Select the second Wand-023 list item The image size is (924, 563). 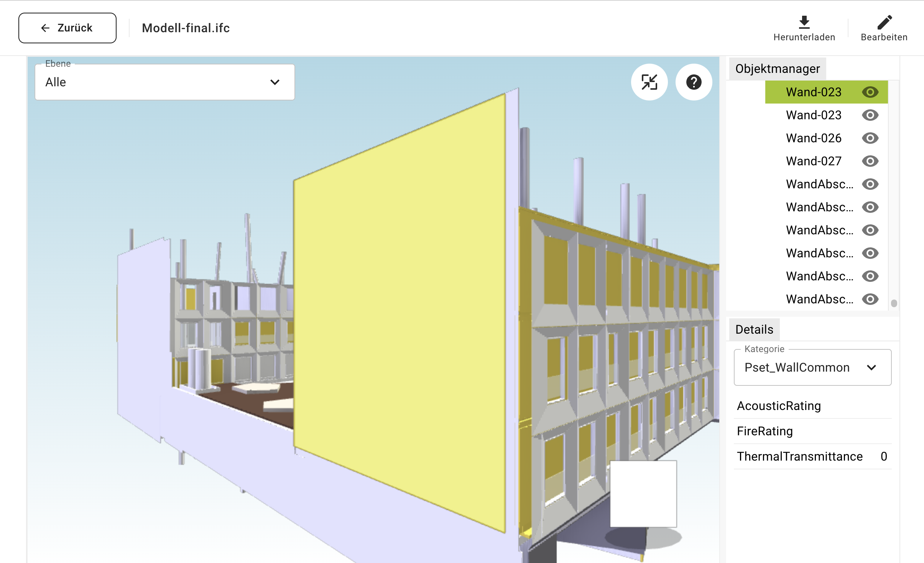813,115
